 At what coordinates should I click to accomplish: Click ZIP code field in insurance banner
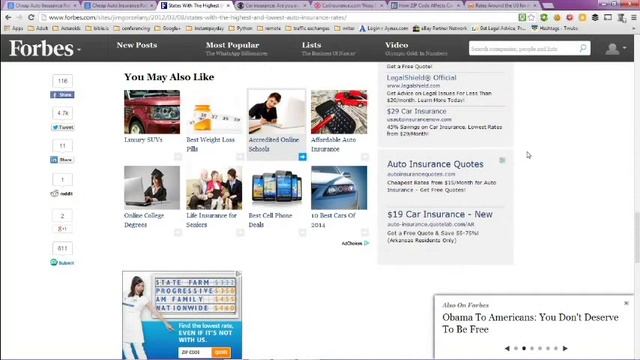[x=195, y=352]
